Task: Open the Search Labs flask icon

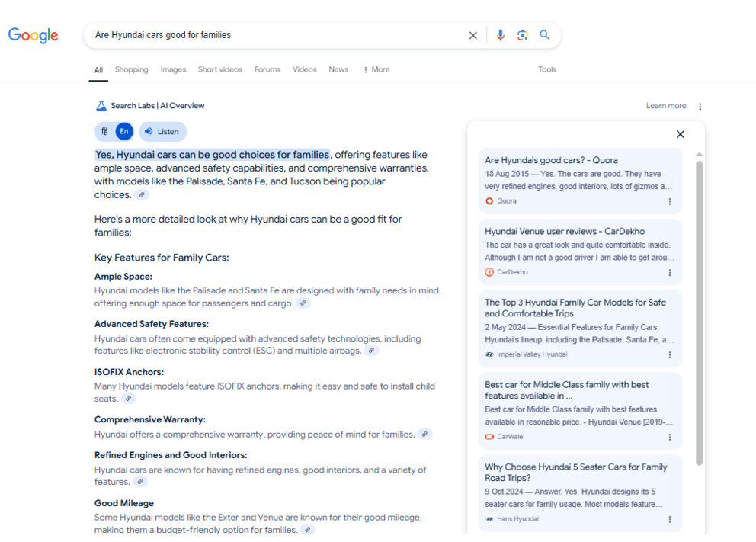Action: click(x=101, y=106)
